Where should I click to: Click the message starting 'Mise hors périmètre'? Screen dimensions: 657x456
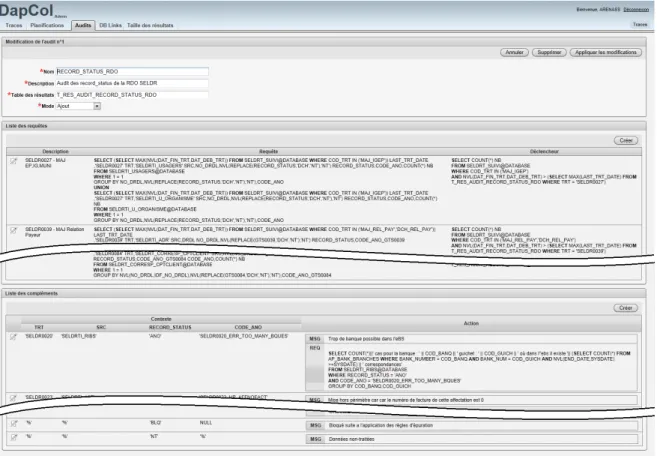coord(406,400)
